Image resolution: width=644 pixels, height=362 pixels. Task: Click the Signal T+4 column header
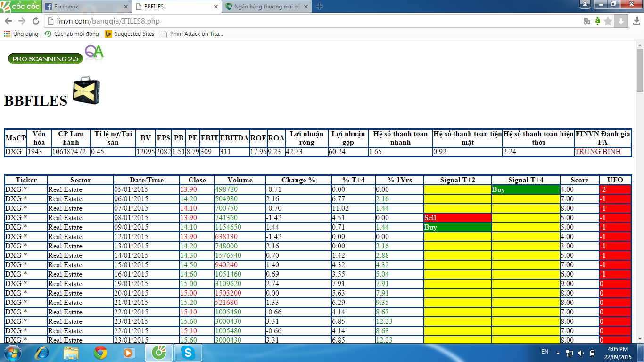click(x=526, y=180)
